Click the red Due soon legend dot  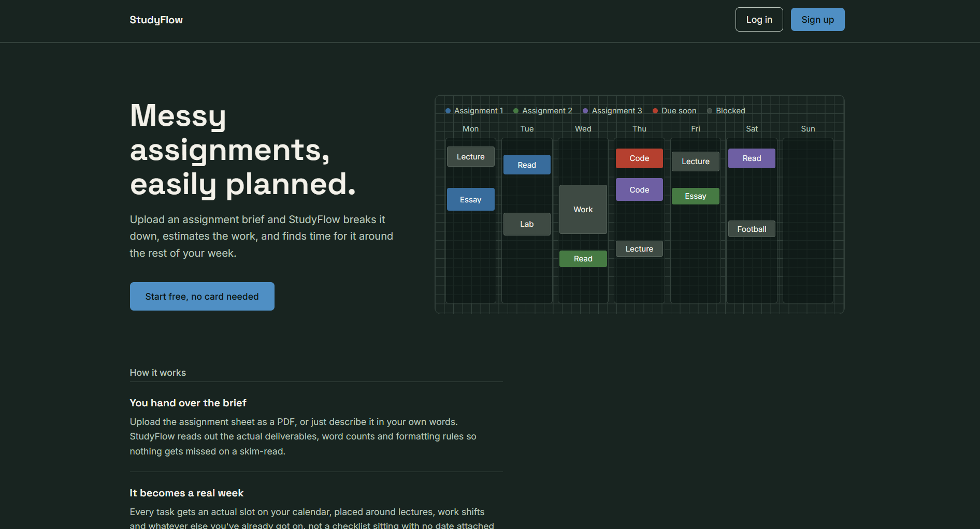[655, 111]
